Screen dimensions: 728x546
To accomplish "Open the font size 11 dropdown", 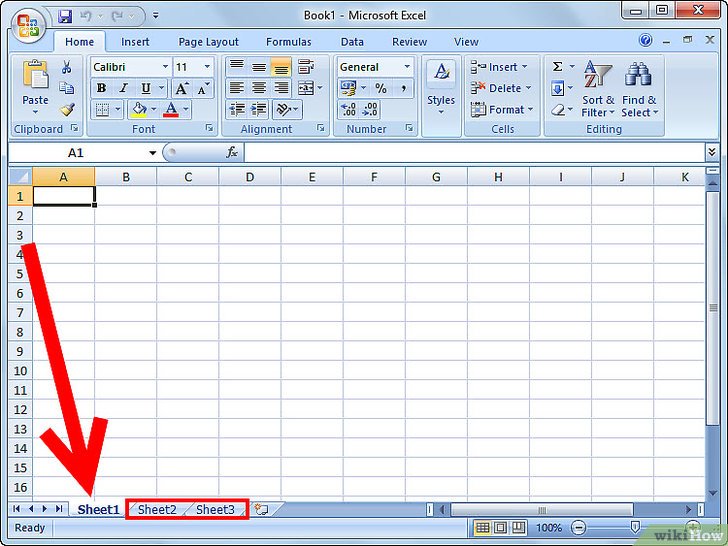I will [207, 67].
